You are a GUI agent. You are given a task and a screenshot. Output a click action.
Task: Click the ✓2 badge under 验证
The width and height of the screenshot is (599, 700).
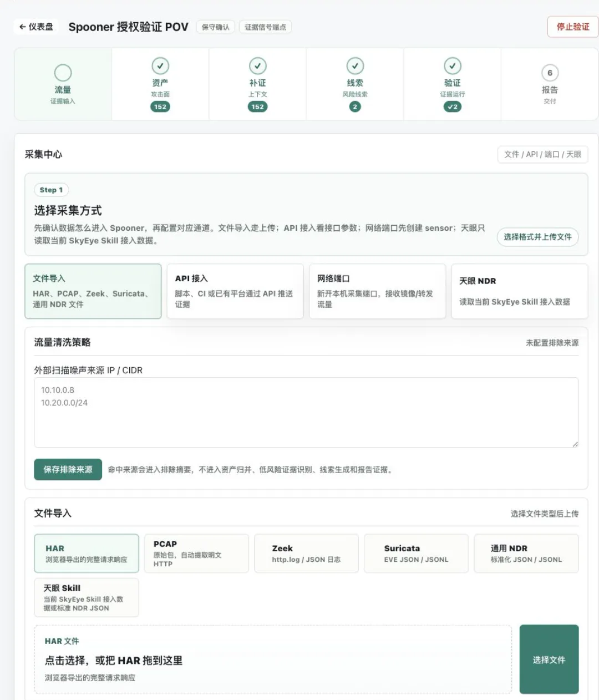point(453,106)
